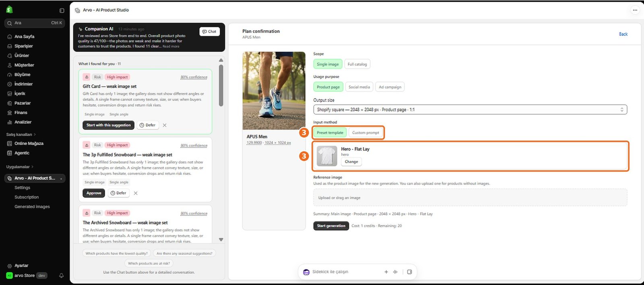The height and width of the screenshot is (285, 644).
Task: Choose Ad campaign usage purpose
Action: coord(390,87)
